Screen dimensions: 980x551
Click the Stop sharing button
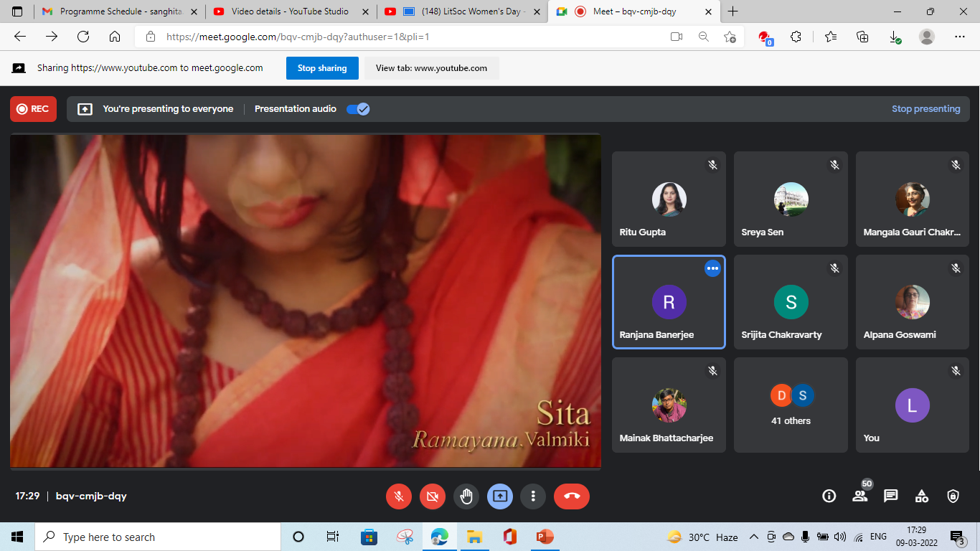point(322,68)
